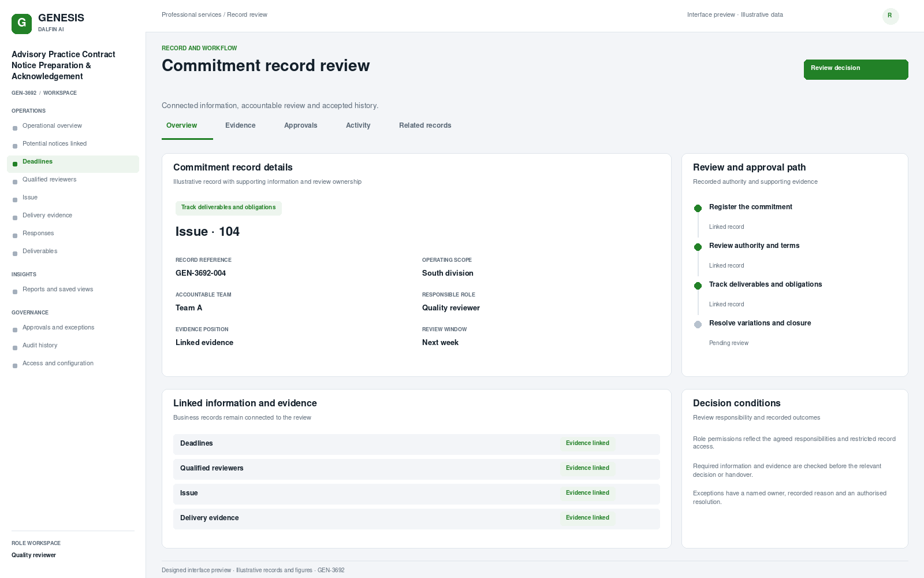This screenshot has height=578, width=924.
Task: Click Quality reviewer role workspace label
Action: tap(33, 555)
